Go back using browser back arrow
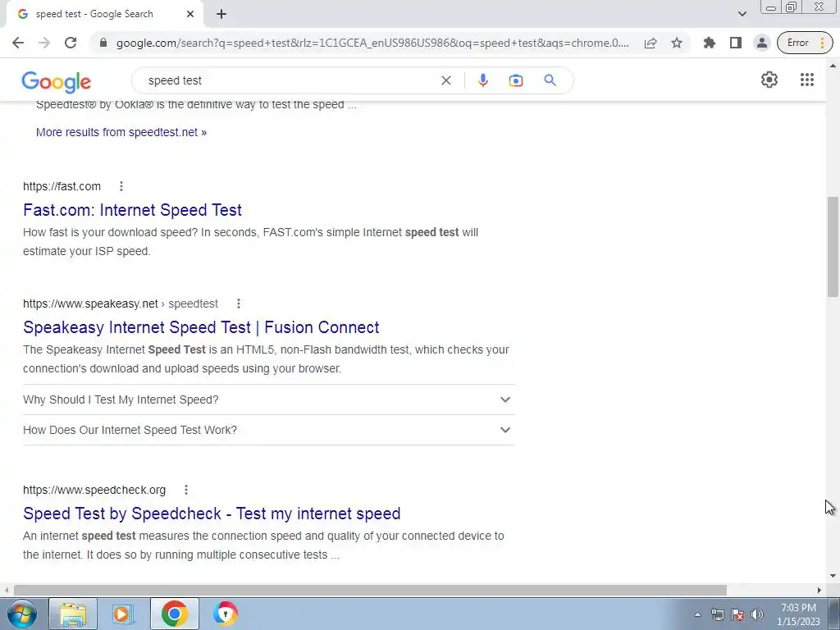The height and width of the screenshot is (630, 840). pyautogui.click(x=18, y=43)
